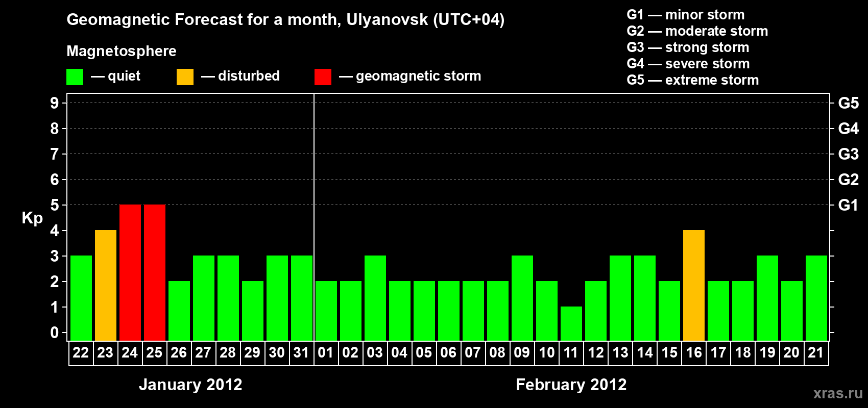
Task: Click the orange disturbed legend swatch
Action: (x=185, y=77)
